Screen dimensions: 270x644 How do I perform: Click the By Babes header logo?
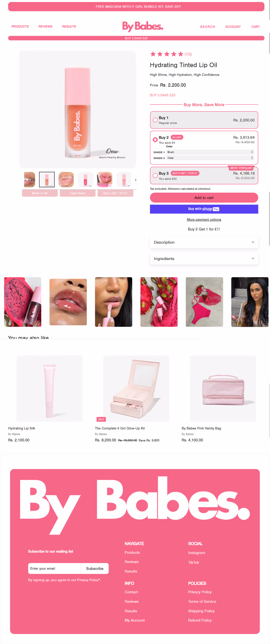(x=142, y=27)
